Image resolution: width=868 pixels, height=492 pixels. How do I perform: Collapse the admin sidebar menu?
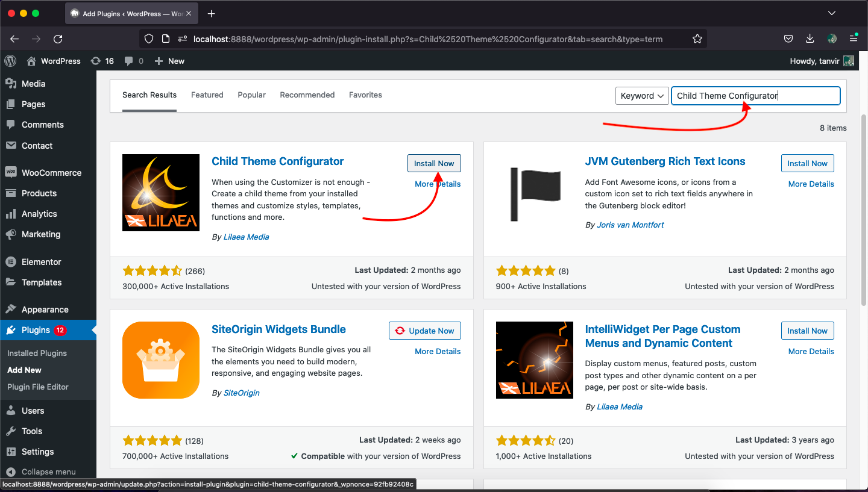[x=48, y=472]
